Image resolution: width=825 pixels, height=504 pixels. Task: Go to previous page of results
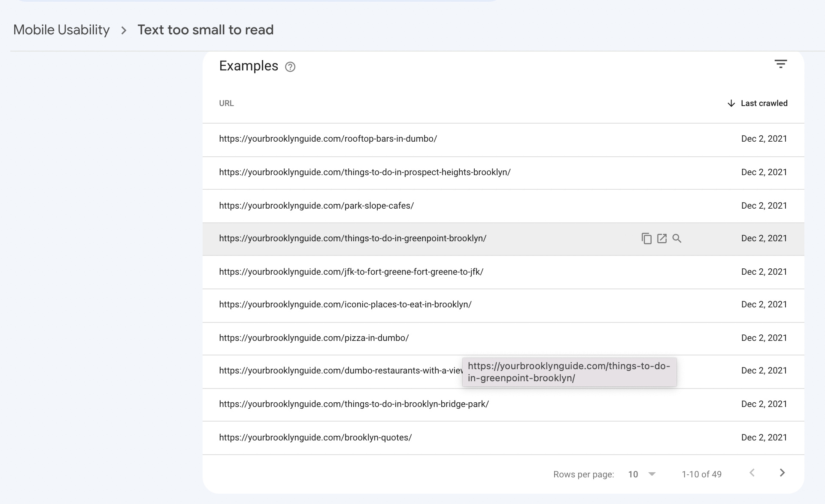pyautogui.click(x=752, y=473)
